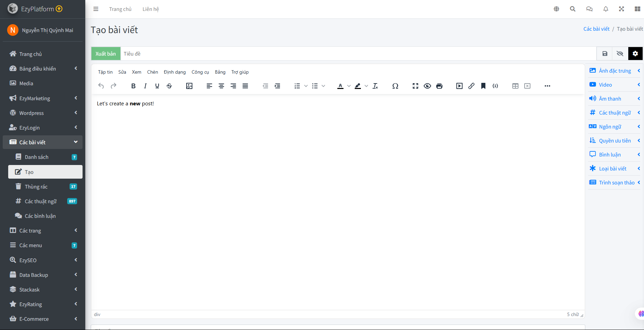Open the Công cụ menu
The width and height of the screenshot is (644, 330).
(200, 72)
